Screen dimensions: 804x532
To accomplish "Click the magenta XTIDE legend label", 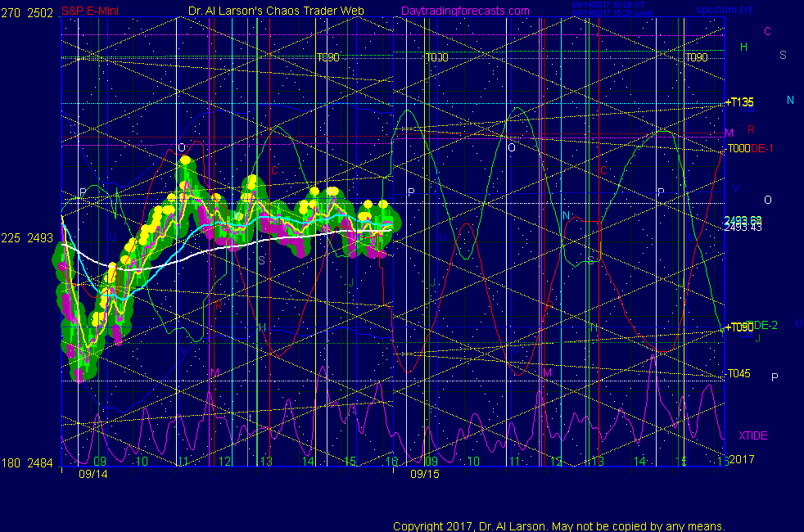I will pyautogui.click(x=752, y=435).
